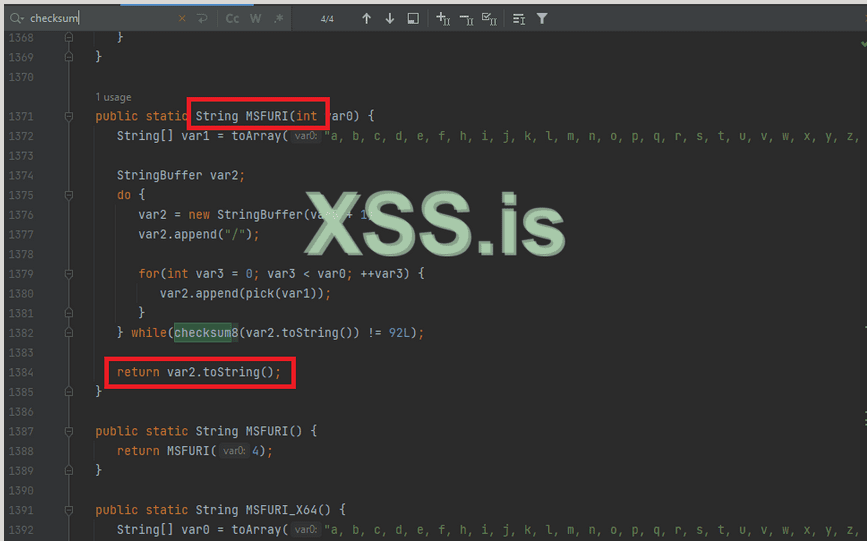Viewport: 867px width, 541px height.
Task: Clear the search text with X
Action: [182, 18]
